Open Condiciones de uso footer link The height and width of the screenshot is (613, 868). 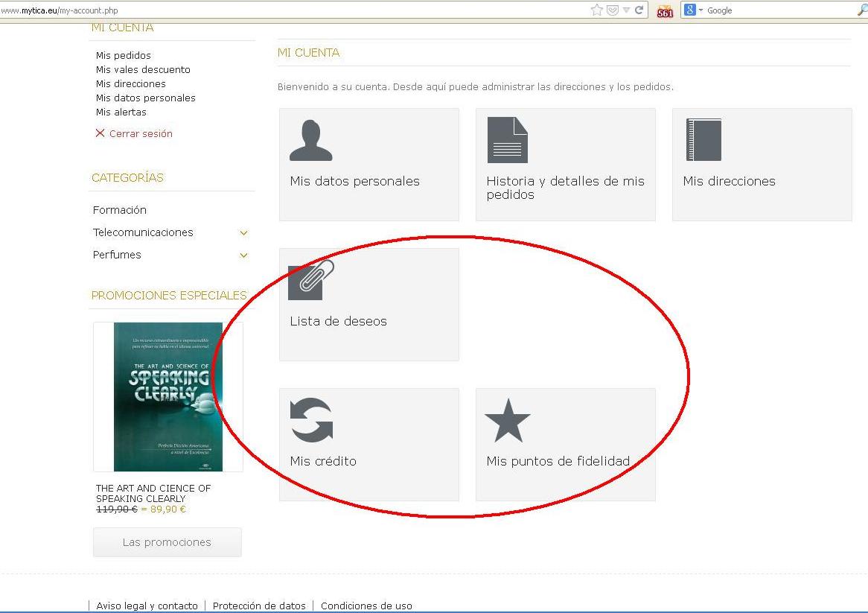tap(366, 606)
